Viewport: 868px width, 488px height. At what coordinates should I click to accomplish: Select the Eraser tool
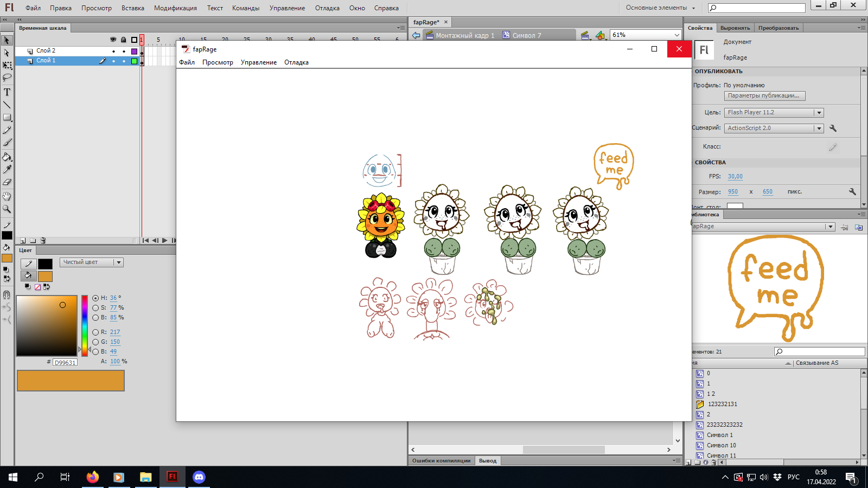pyautogui.click(x=7, y=182)
